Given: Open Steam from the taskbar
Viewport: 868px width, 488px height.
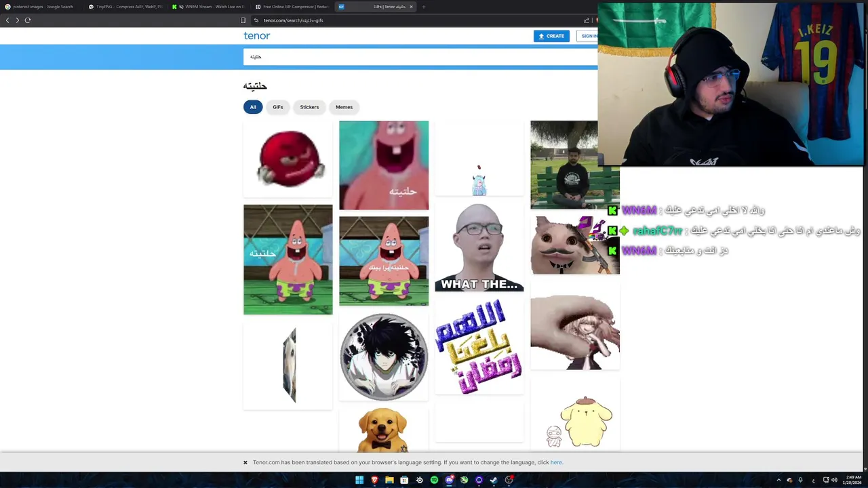Looking at the screenshot, I should point(494,480).
